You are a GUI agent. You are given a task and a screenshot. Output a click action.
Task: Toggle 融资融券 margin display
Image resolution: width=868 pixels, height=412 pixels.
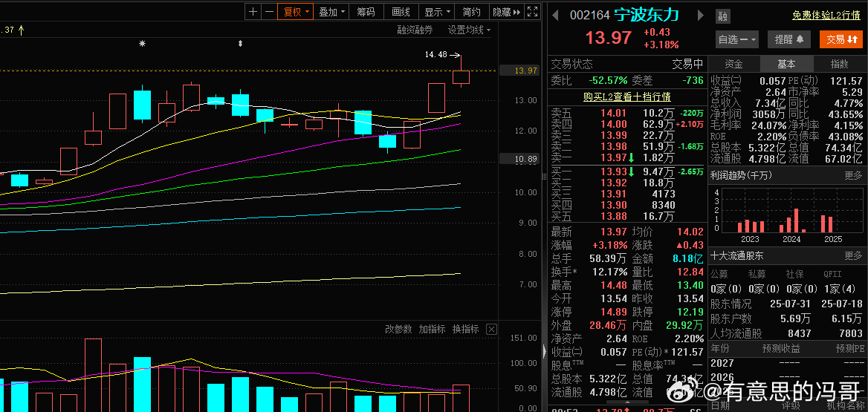[415, 30]
